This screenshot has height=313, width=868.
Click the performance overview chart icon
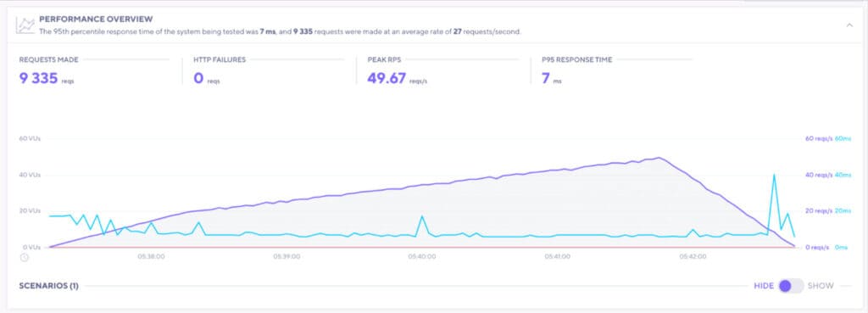point(25,25)
